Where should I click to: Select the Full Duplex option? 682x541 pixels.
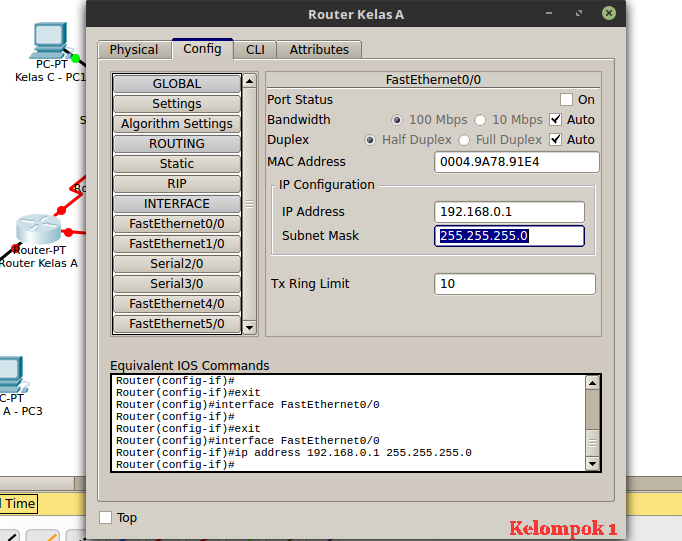point(464,140)
